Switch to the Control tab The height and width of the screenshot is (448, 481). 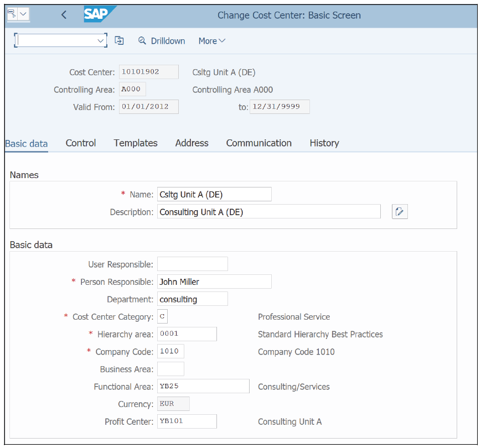click(80, 143)
